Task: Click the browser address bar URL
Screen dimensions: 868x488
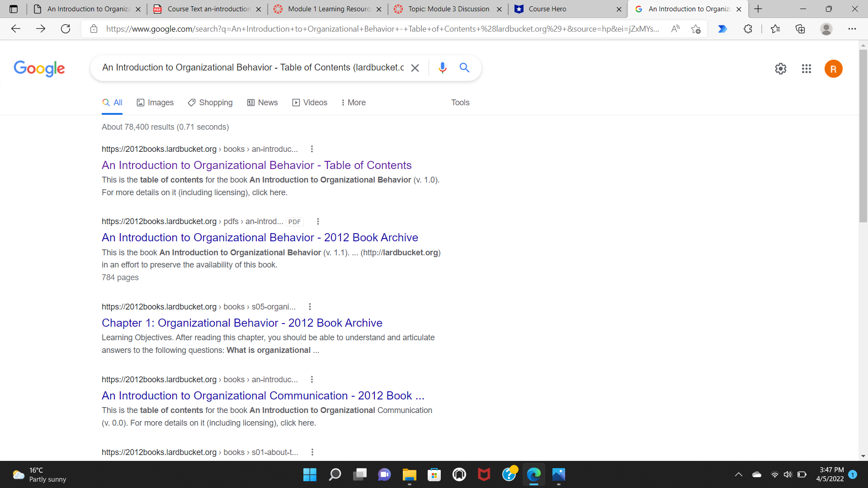Action: pos(382,29)
